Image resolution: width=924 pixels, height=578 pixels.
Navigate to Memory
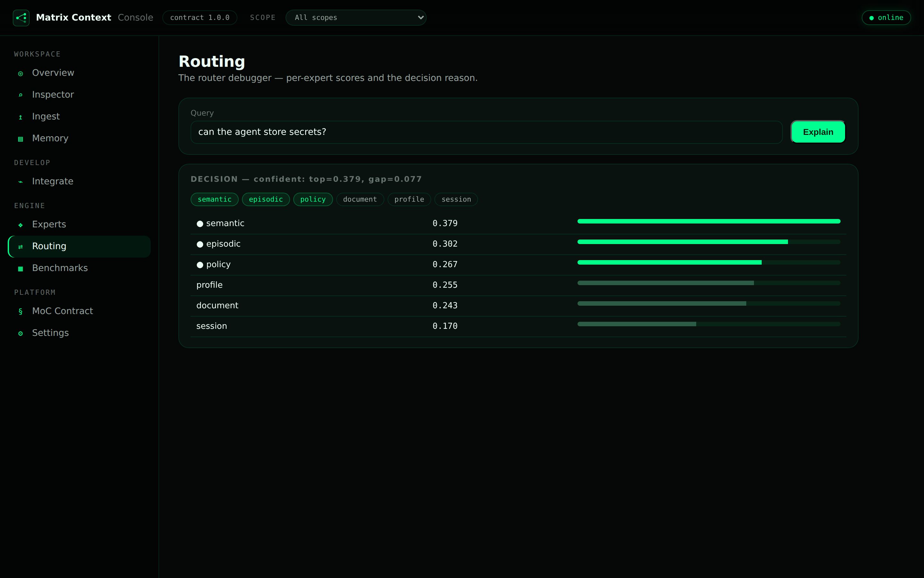point(80,138)
